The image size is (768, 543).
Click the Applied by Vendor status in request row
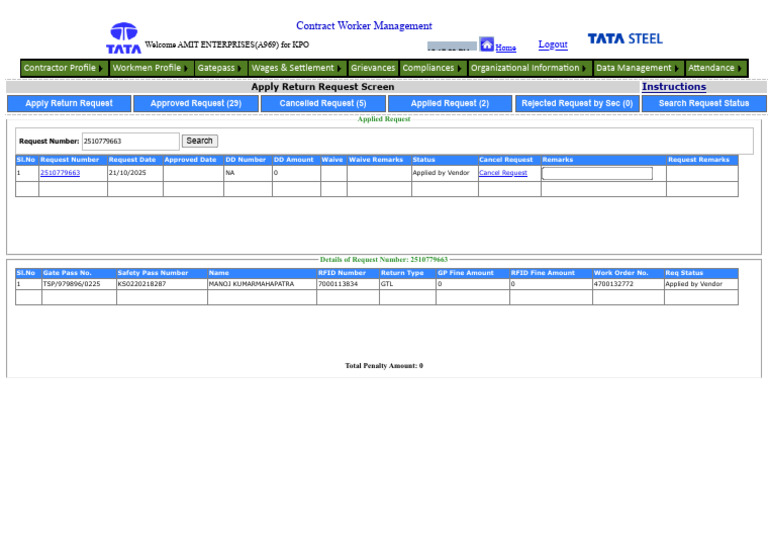(441, 173)
